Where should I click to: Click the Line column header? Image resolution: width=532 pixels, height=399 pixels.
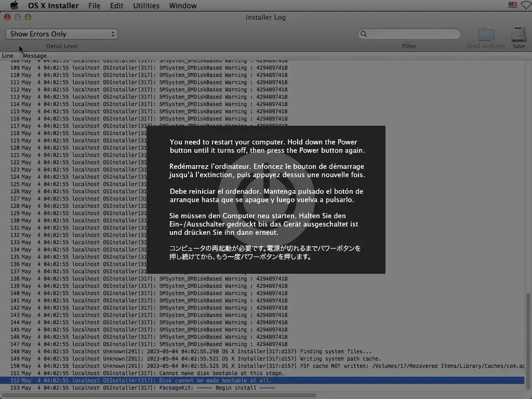(8, 56)
